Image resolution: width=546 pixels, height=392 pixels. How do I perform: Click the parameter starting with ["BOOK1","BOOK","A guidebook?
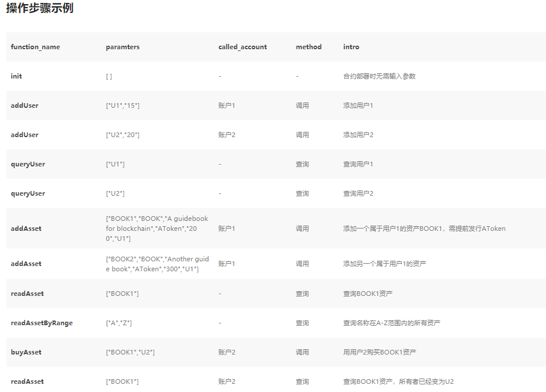coord(157,229)
